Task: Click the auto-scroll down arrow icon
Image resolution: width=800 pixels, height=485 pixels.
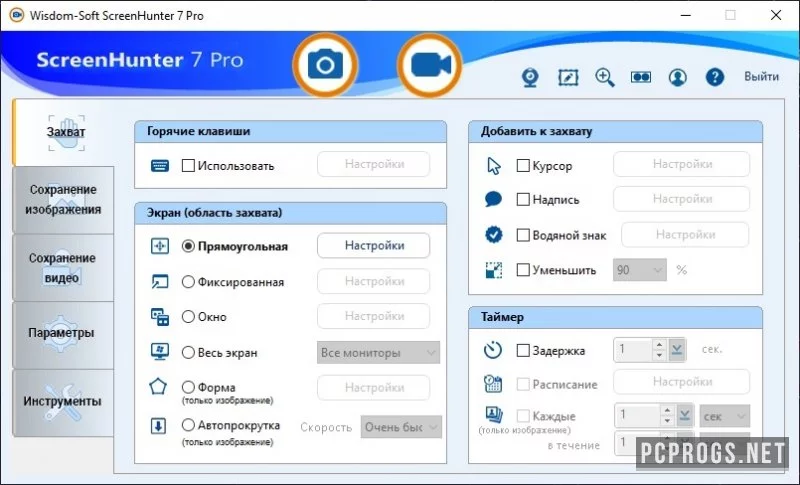Action: pyautogui.click(x=158, y=426)
